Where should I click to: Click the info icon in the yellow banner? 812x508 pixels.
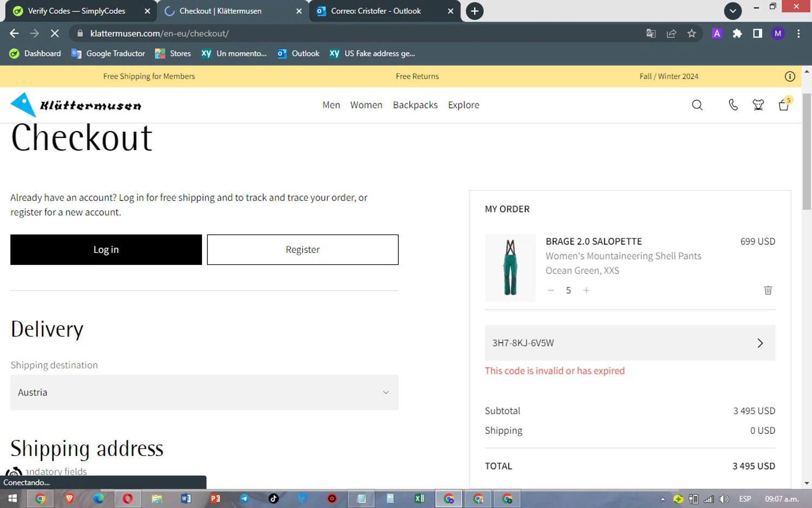[790, 76]
